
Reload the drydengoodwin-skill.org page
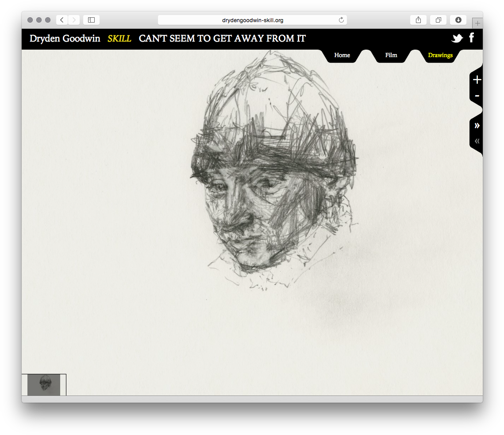point(341,19)
